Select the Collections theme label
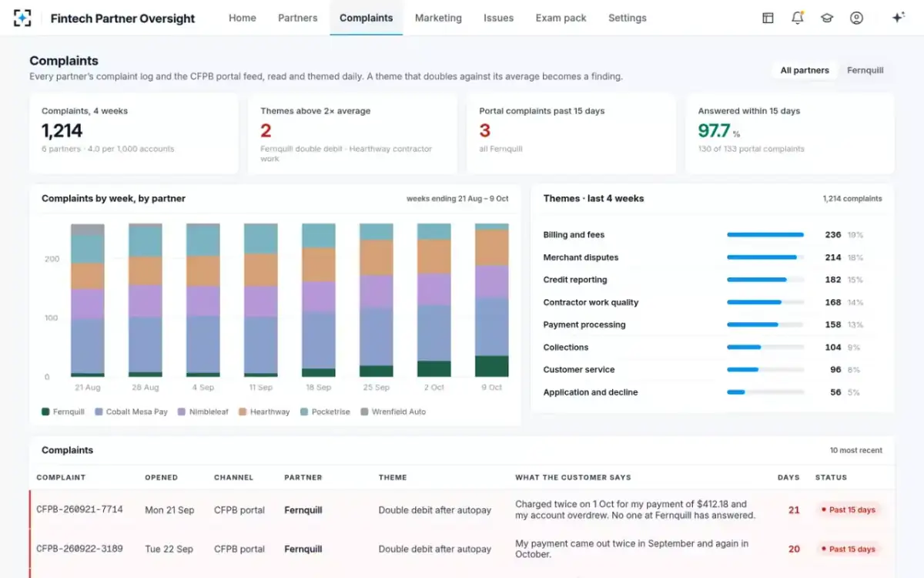The image size is (924, 578). tap(566, 348)
